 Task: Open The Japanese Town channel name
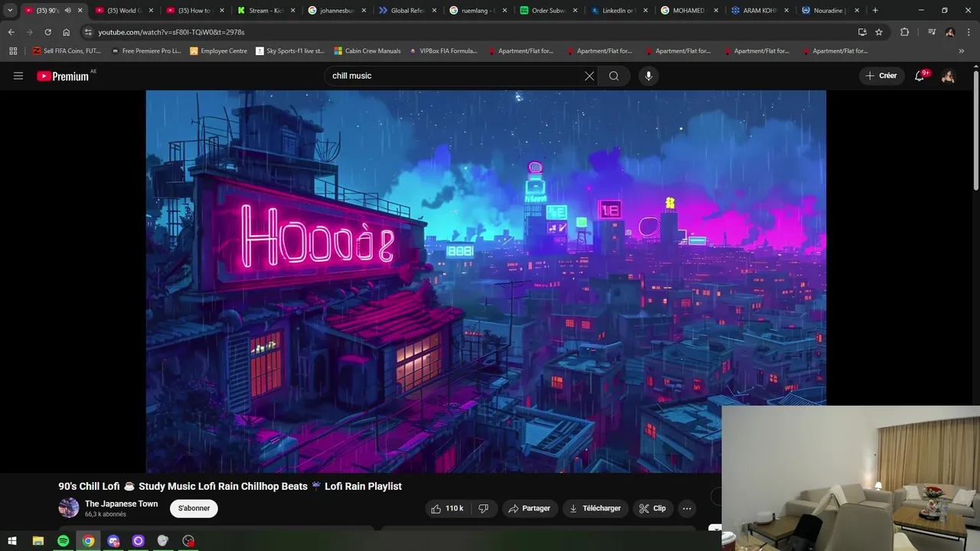point(121,504)
